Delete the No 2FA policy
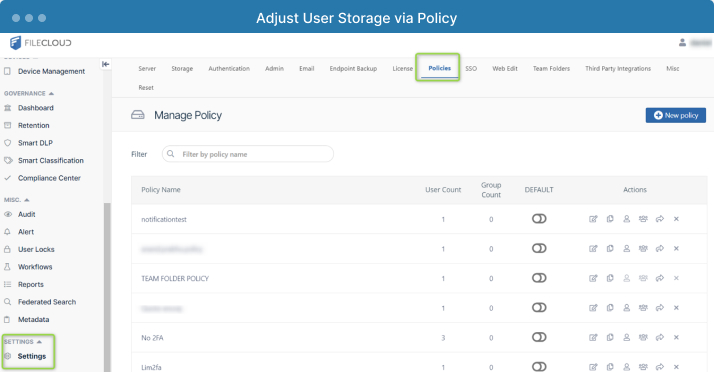The height and width of the screenshot is (372, 714). [x=676, y=337]
